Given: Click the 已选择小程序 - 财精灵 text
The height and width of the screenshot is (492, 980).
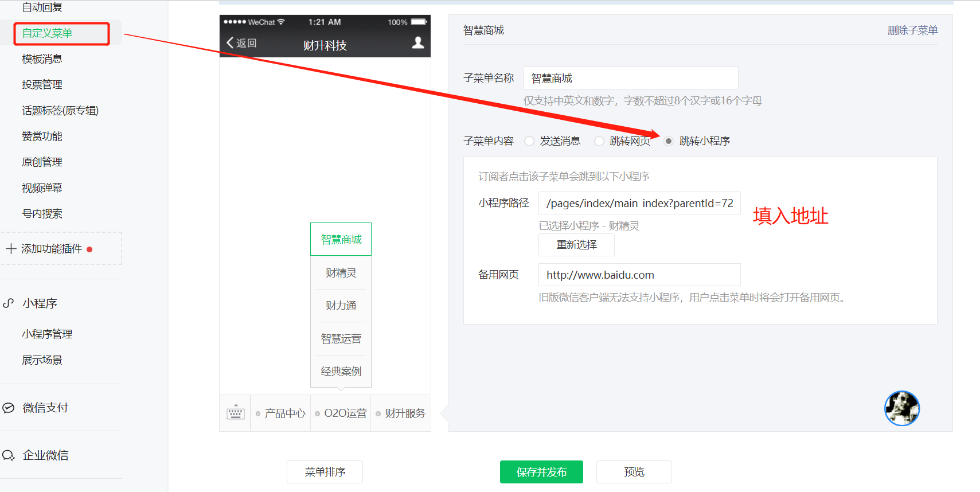Looking at the screenshot, I should tap(589, 226).
